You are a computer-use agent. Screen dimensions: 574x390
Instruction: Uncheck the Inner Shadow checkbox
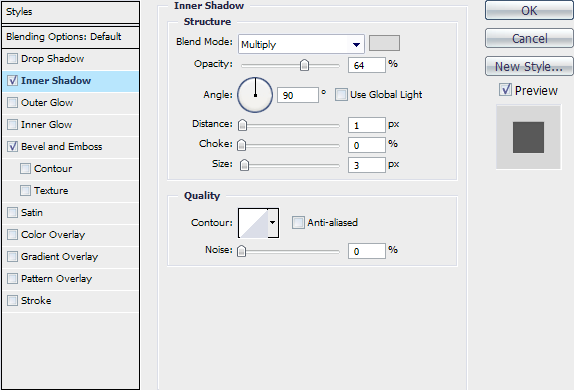(x=12, y=81)
